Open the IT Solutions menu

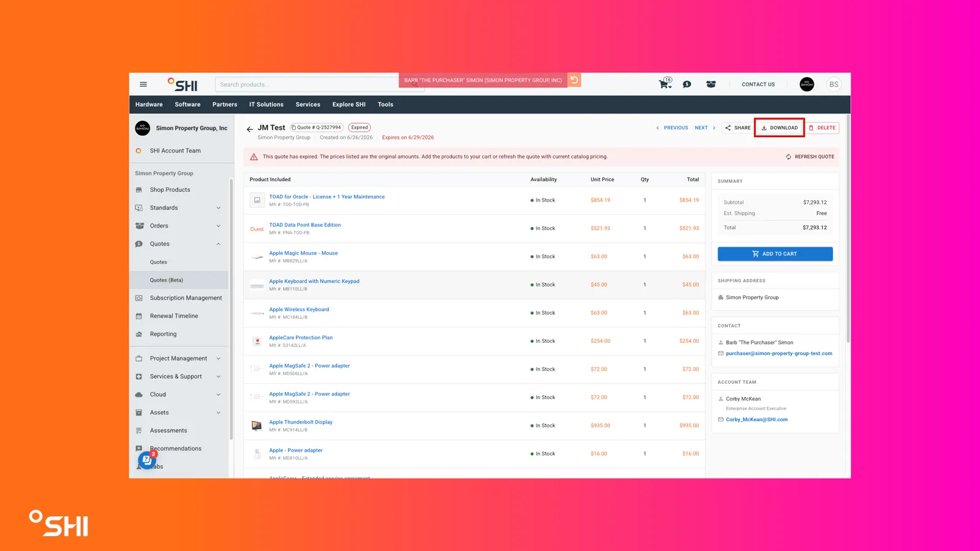coord(266,105)
